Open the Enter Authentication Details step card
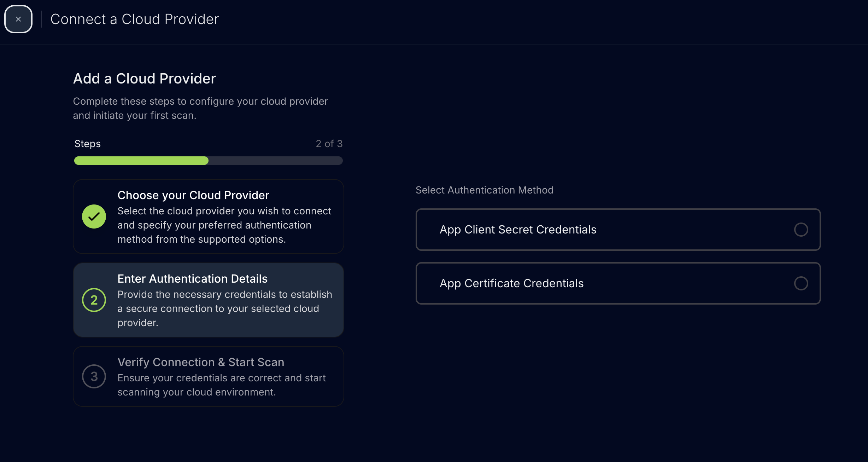 pyautogui.click(x=208, y=300)
